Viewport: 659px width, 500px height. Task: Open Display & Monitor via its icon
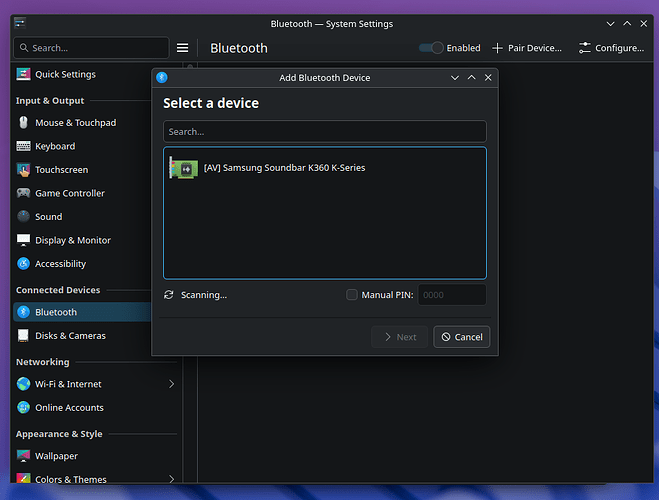coord(24,240)
